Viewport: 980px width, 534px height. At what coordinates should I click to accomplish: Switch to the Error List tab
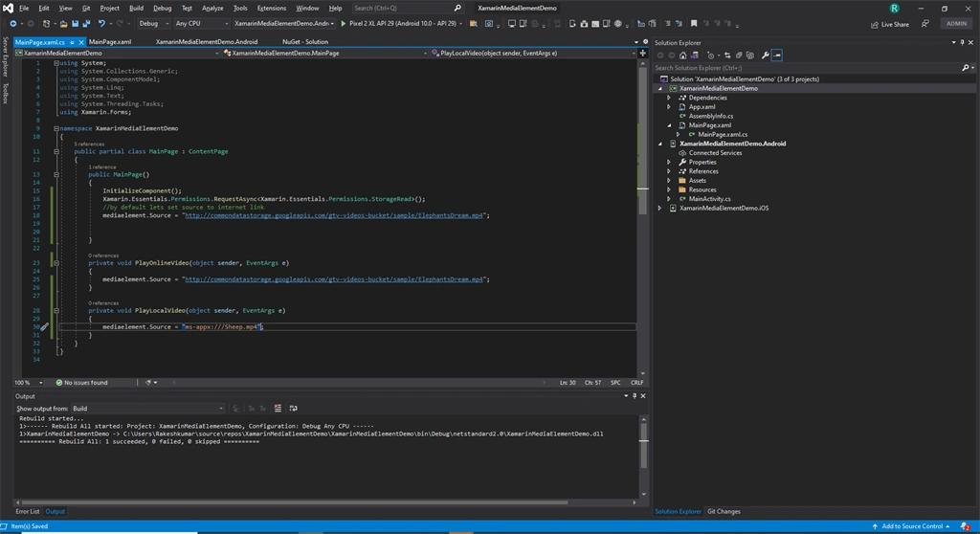point(27,511)
